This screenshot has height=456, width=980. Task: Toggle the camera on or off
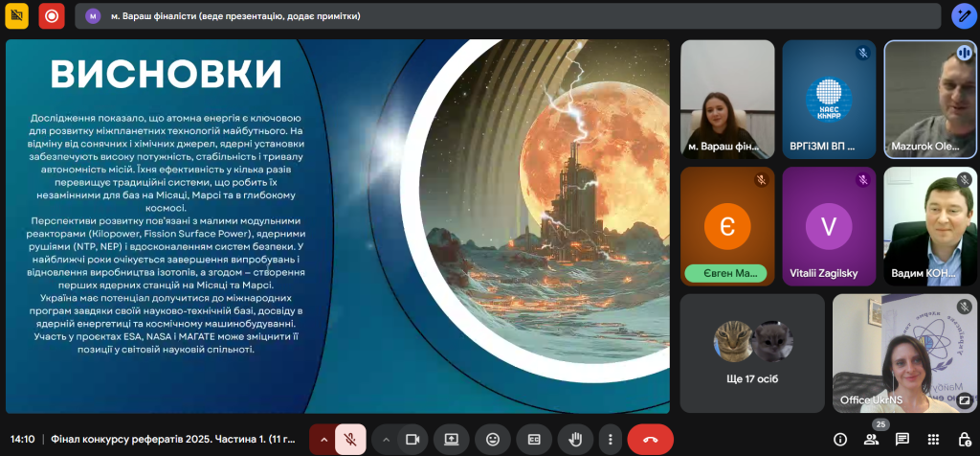coord(412,439)
